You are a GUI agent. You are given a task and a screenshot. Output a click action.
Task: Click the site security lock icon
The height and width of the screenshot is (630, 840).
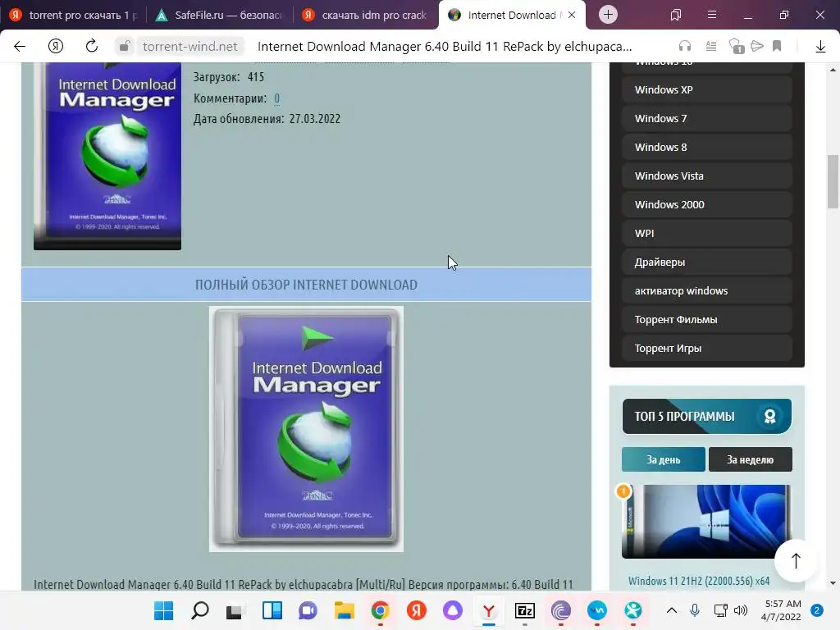click(125, 47)
